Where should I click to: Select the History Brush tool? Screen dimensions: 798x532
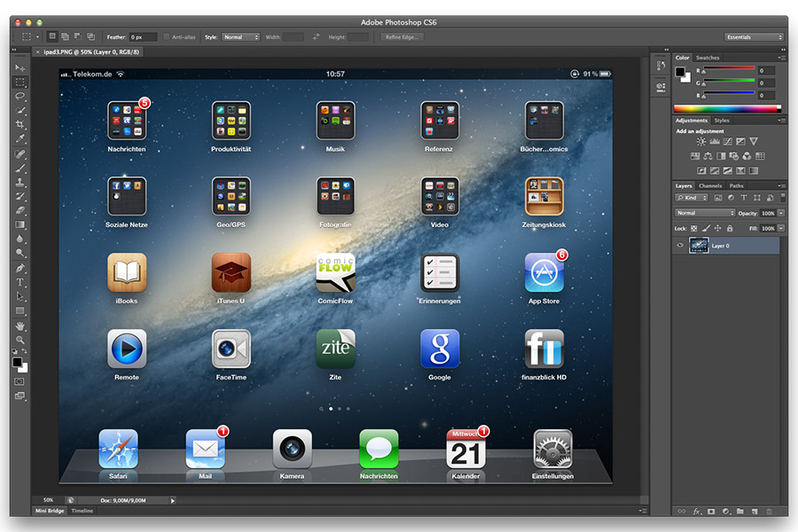20,196
